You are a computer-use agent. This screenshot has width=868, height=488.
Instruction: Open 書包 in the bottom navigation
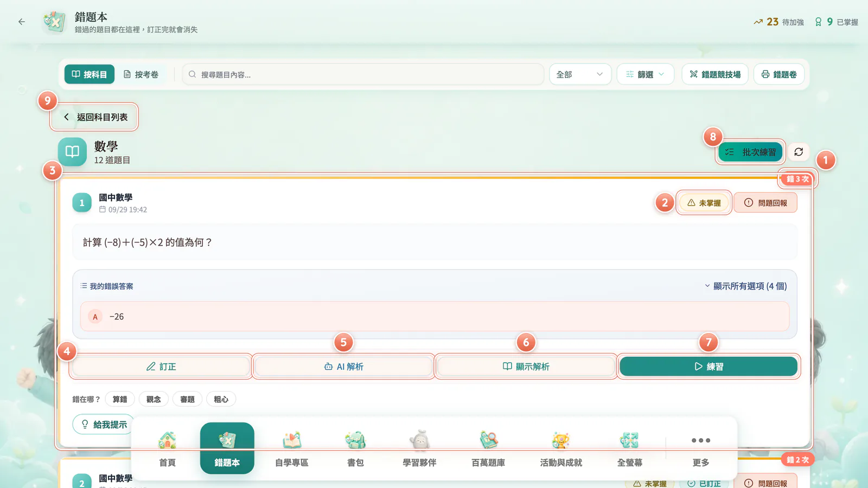coord(355,448)
